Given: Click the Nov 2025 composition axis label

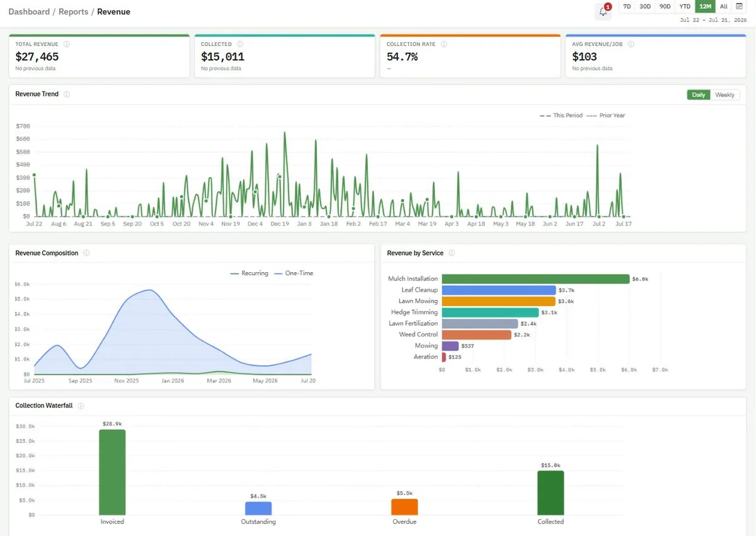Looking at the screenshot, I should click(x=127, y=381).
